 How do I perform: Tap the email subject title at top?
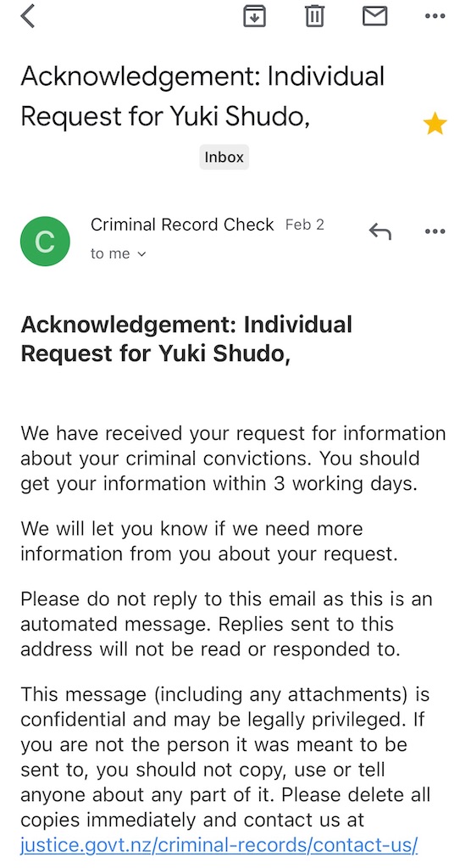point(202,96)
